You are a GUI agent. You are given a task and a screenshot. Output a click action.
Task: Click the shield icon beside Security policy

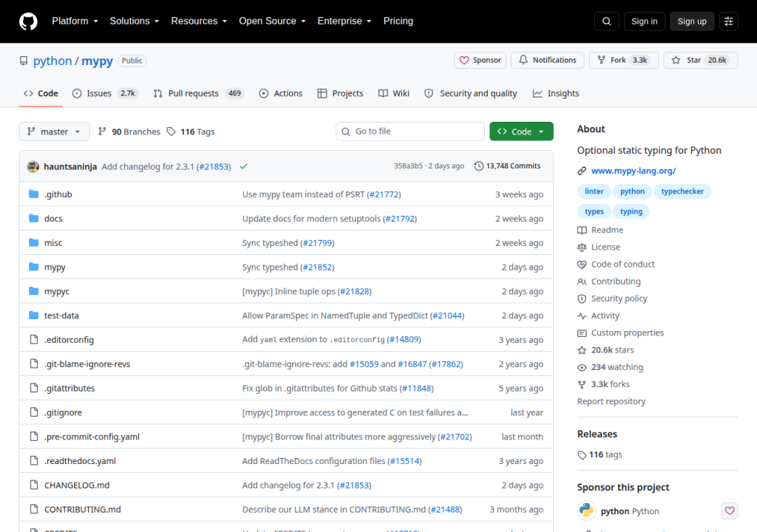(582, 299)
